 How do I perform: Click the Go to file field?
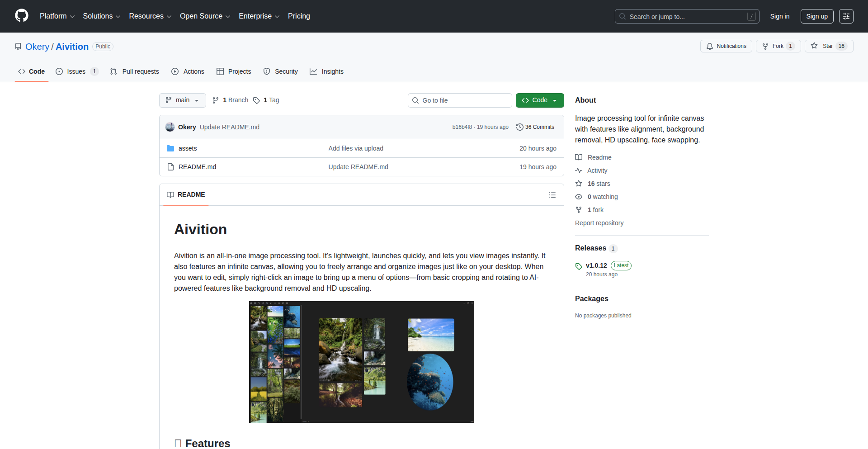pyautogui.click(x=460, y=100)
